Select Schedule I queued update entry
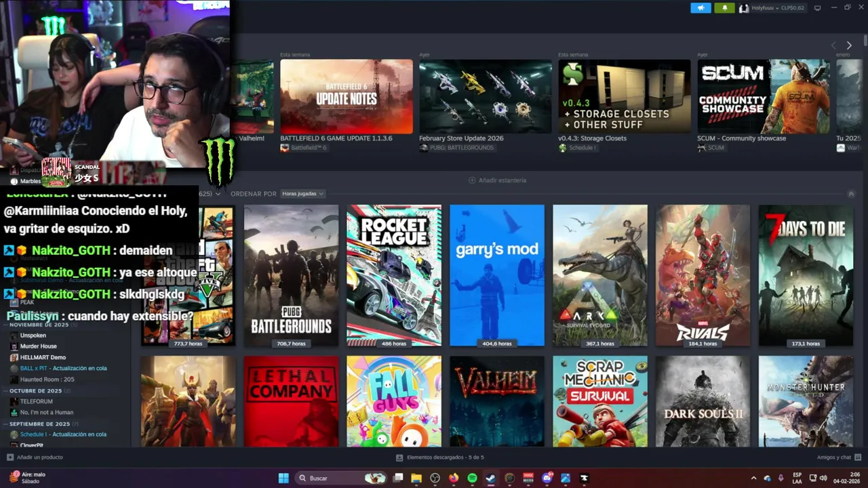This screenshot has width=868, height=488. click(x=63, y=434)
